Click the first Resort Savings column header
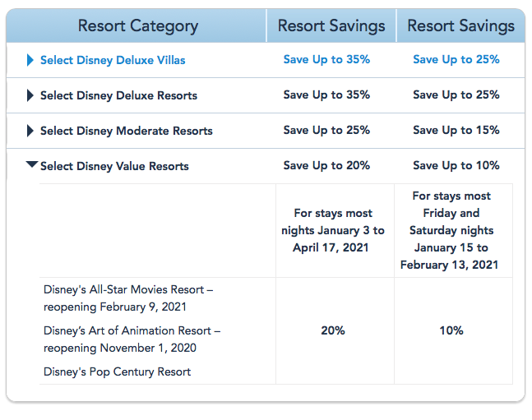532x420 pixels. click(331, 25)
